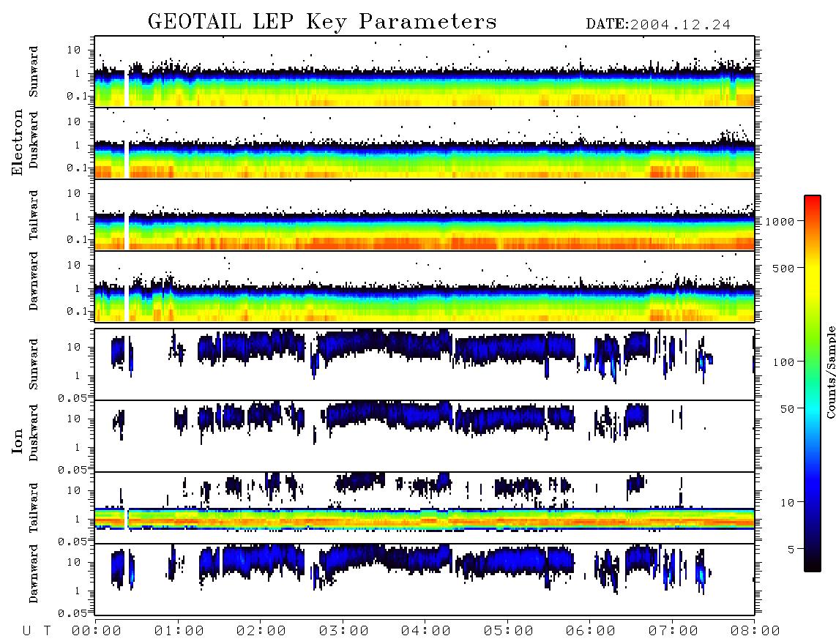The image size is (836, 644).
Task: Click inside the Ion Dawnward spectrogram panel
Action: tap(425, 580)
